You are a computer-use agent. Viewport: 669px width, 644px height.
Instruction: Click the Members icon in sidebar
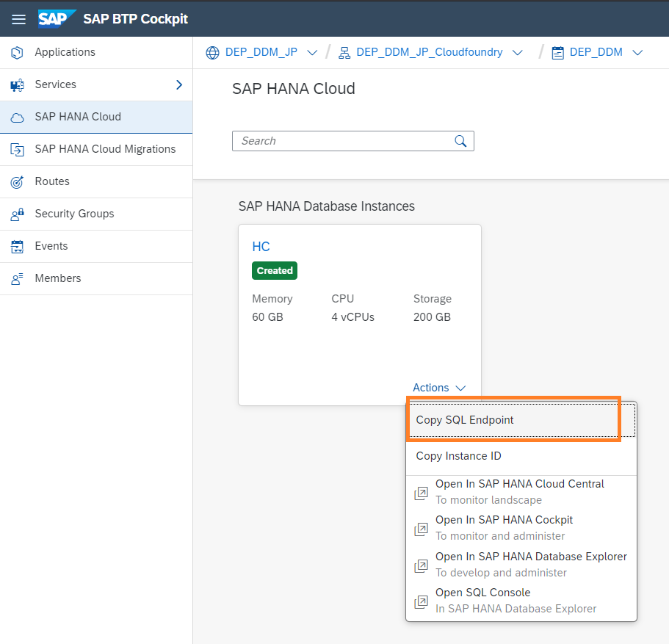[17, 279]
